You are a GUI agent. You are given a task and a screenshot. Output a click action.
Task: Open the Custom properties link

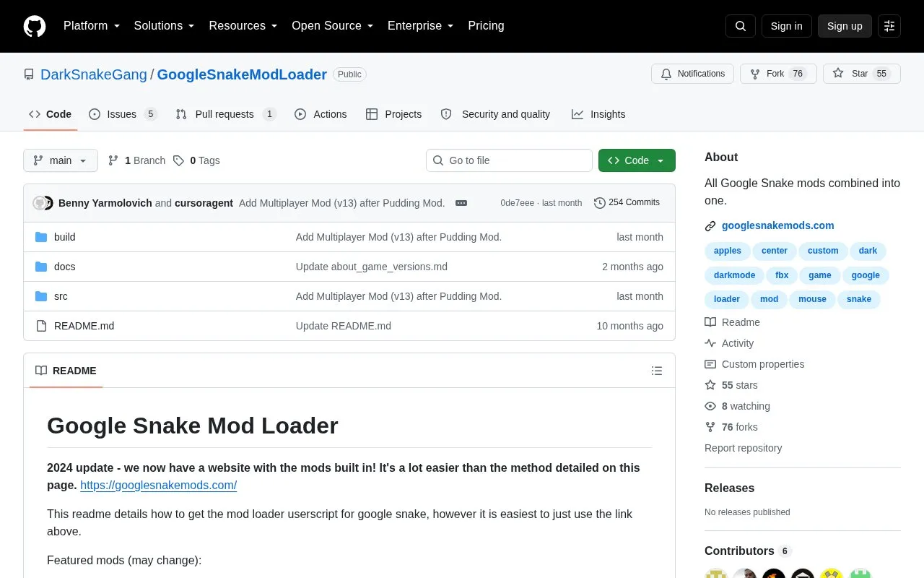click(762, 364)
